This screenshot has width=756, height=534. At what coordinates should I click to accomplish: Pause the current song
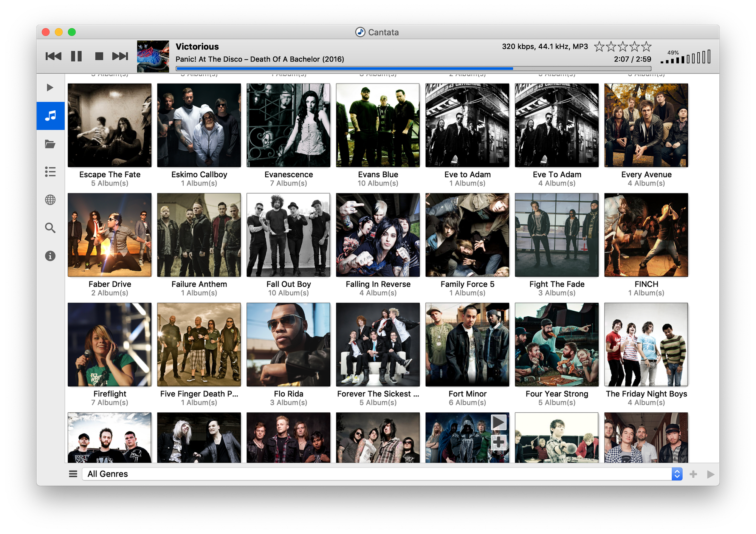[x=76, y=56]
